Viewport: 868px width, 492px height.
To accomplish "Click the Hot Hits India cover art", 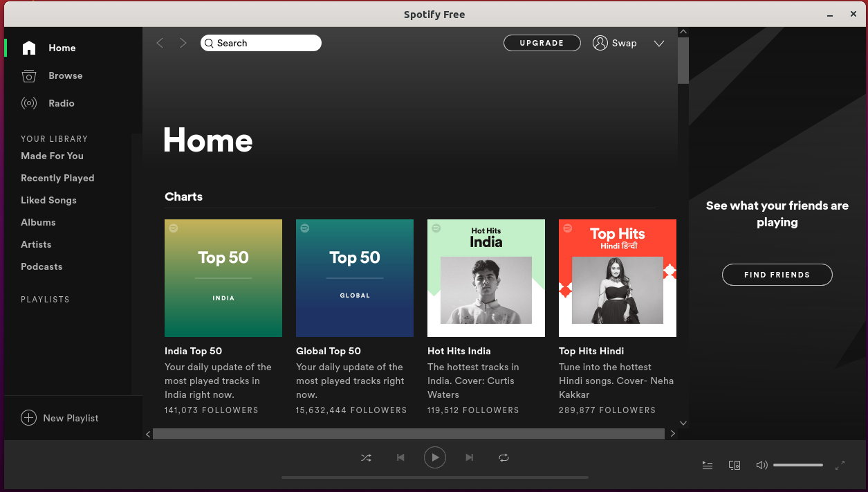I will tap(486, 278).
